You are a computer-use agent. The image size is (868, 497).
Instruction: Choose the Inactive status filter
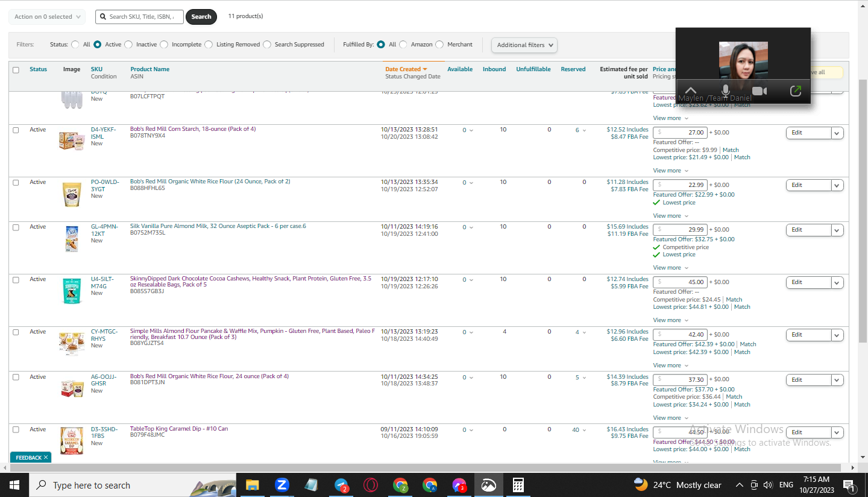tap(128, 45)
